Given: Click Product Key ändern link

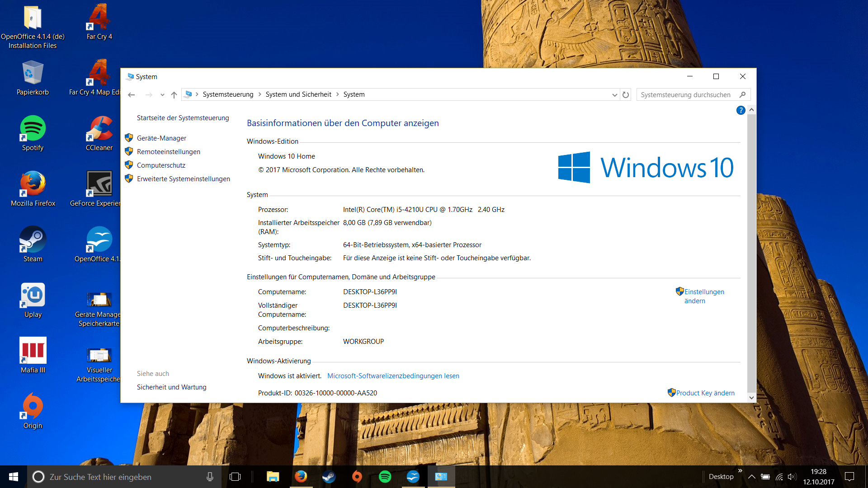Looking at the screenshot, I should click(705, 393).
